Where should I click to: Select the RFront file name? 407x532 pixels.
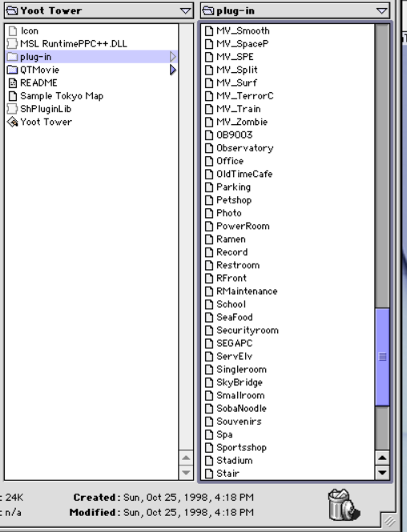232,278
